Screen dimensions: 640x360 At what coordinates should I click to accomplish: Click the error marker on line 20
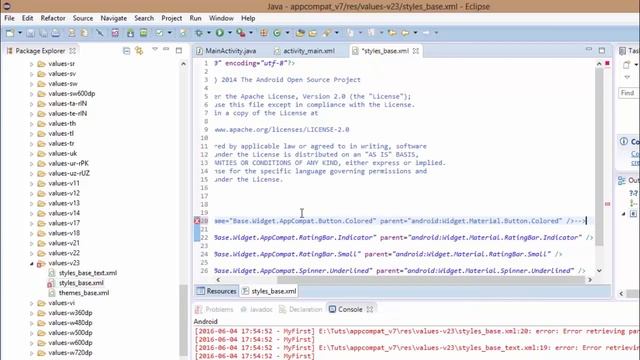tap(197, 221)
